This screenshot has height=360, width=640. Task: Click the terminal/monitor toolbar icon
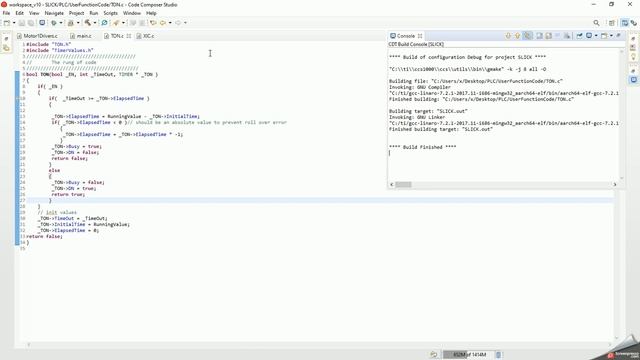tap(42, 23)
